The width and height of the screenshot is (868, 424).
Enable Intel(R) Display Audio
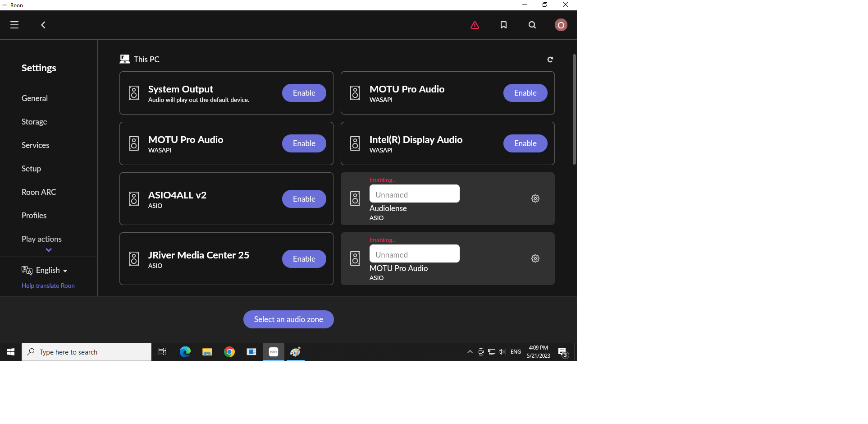tap(525, 143)
